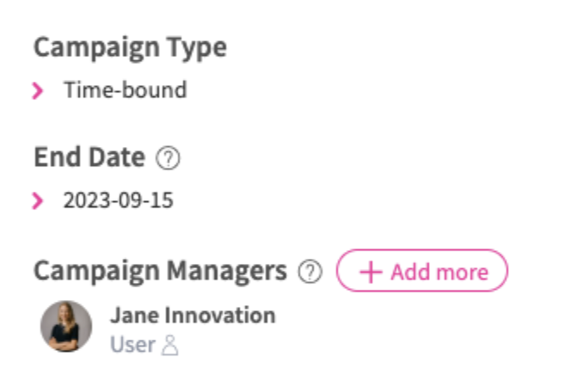The height and width of the screenshot is (392, 571).
Task: Expand the pink chevron beside Time-bound
Action: [37, 90]
